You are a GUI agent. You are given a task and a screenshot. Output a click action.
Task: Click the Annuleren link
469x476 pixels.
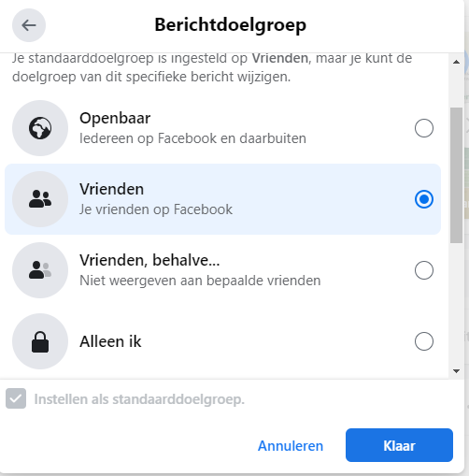pos(291,446)
